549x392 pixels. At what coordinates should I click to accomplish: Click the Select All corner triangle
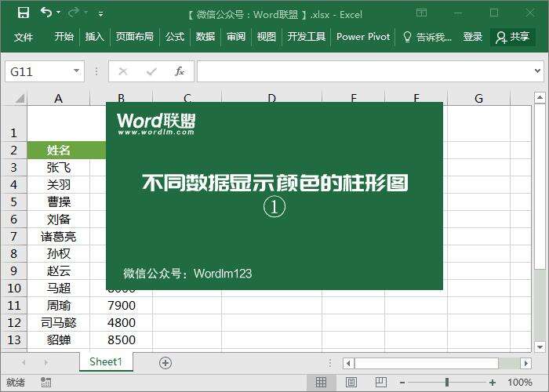click(x=20, y=98)
